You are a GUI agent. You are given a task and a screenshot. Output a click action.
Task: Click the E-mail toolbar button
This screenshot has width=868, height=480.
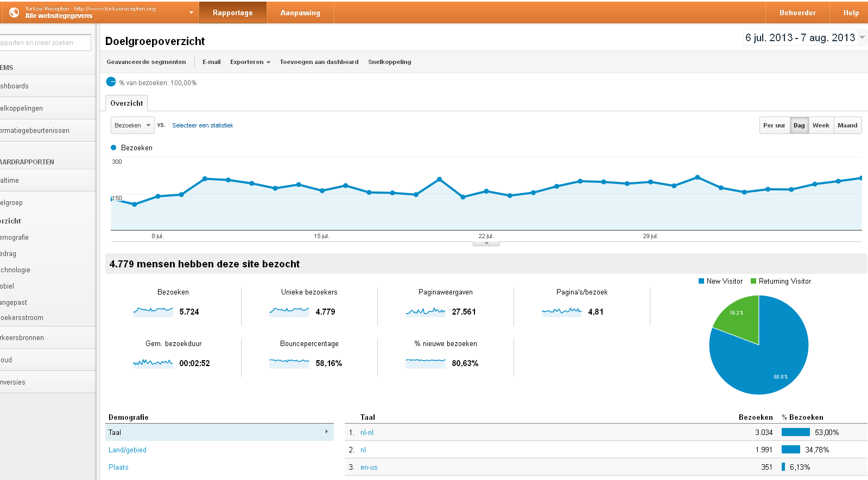[x=212, y=62]
